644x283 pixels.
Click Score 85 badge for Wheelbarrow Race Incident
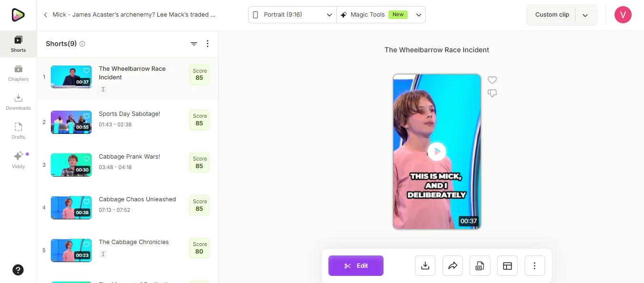pyautogui.click(x=199, y=75)
